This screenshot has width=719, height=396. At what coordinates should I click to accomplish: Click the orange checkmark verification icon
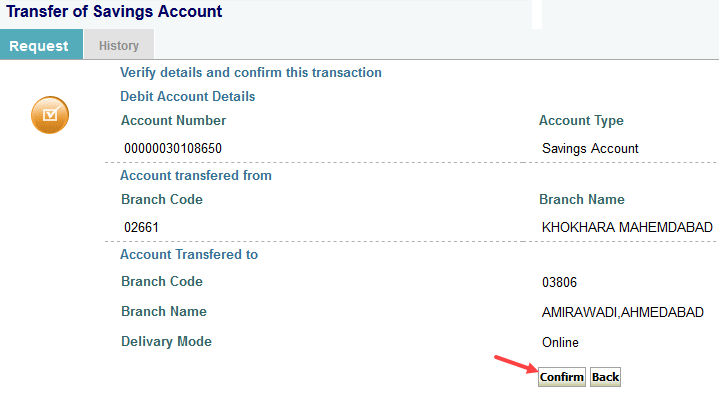[50, 115]
